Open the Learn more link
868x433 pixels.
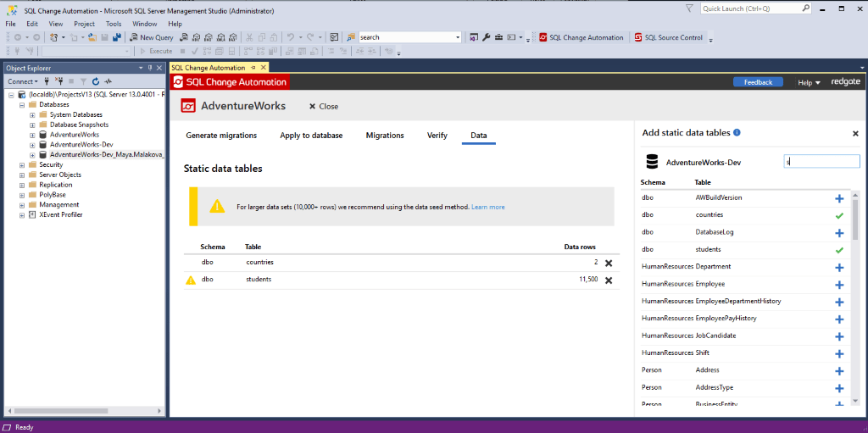point(487,207)
